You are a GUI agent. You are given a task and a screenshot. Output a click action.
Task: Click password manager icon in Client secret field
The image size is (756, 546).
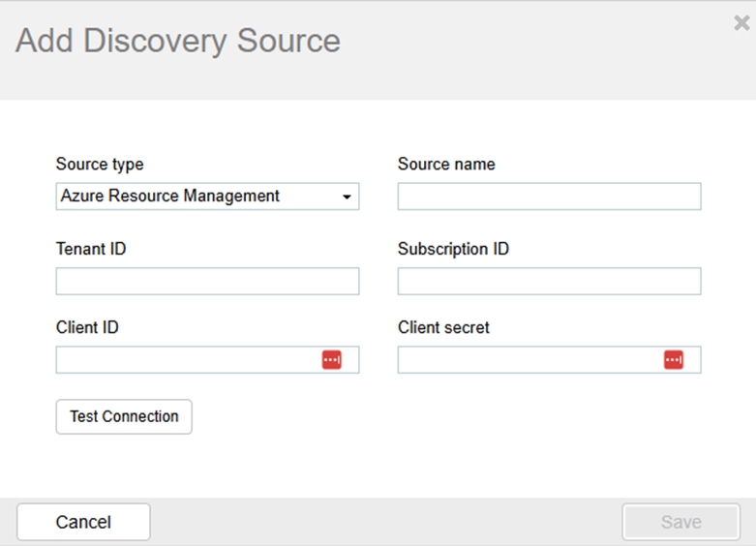(674, 360)
